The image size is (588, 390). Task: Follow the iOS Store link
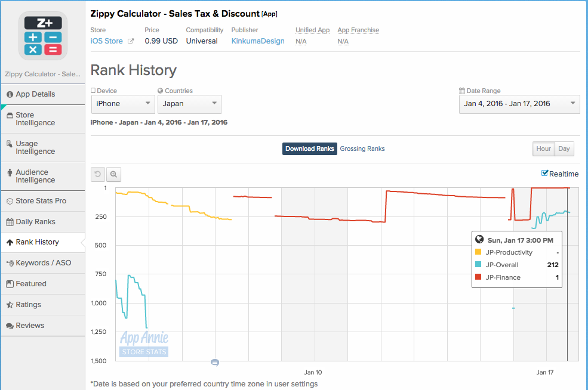point(106,41)
